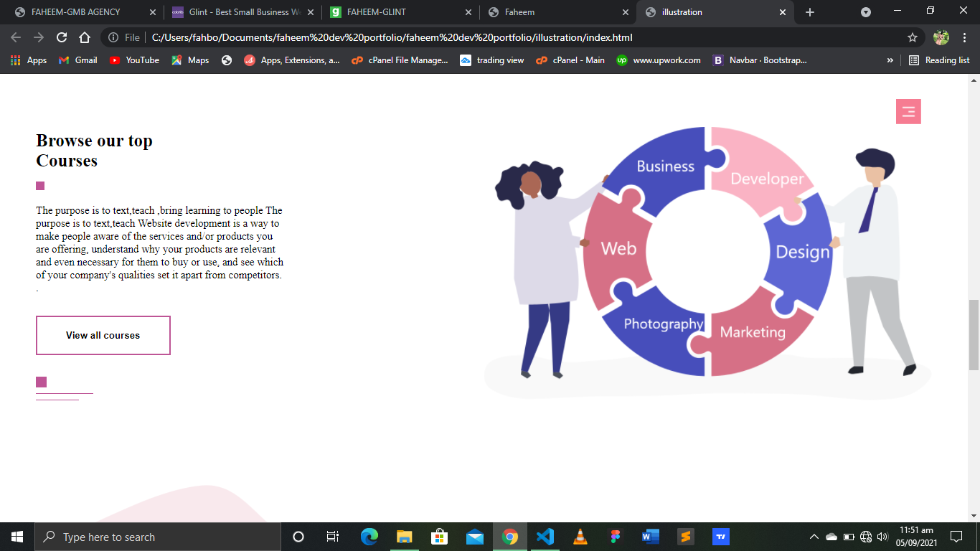
Task: Open VLC media player from taskbar
Action: (x=580, y=537)
